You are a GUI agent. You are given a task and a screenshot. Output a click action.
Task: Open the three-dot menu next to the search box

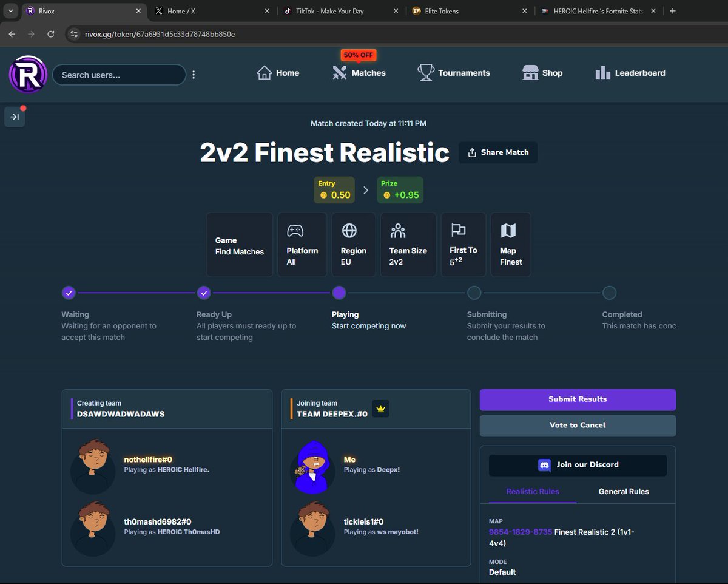pos(194,75)
